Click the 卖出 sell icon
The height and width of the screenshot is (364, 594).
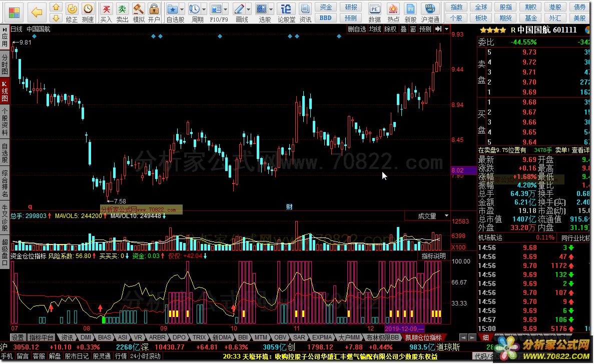tap(123, 13)
